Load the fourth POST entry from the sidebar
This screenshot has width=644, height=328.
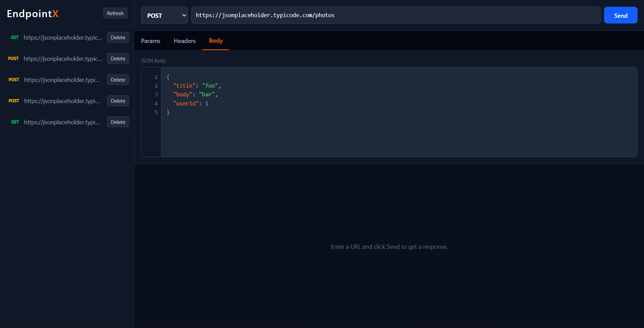[x=62, y=101]
